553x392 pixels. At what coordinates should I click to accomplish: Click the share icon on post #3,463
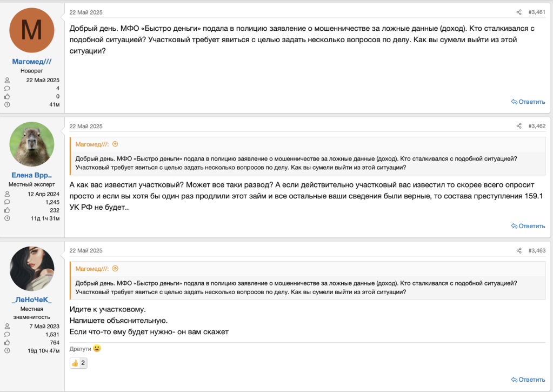[x=519, y=251]
